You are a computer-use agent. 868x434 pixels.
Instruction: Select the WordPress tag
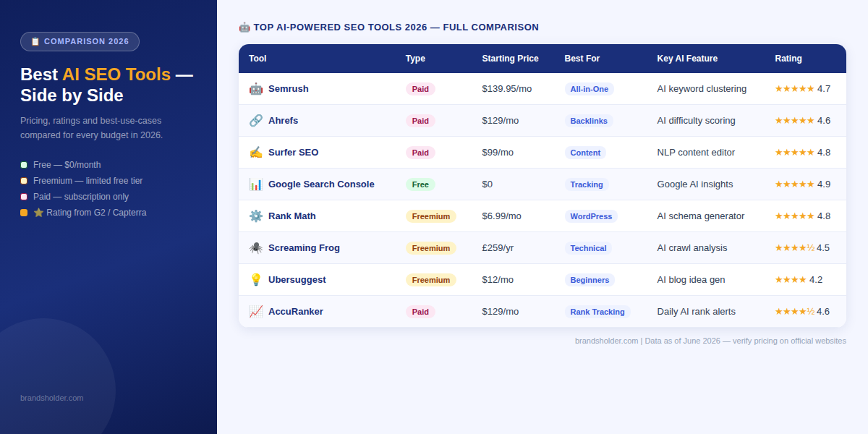coord(591,216)
